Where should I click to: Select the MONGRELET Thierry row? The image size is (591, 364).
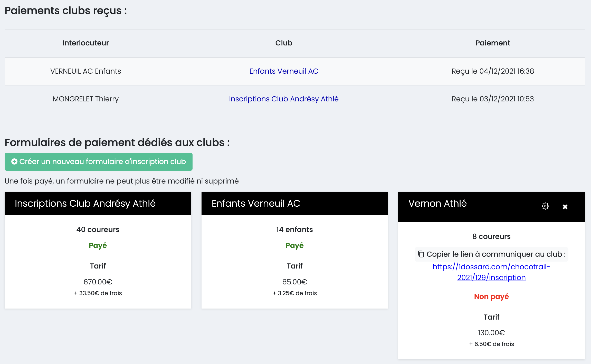85,99
